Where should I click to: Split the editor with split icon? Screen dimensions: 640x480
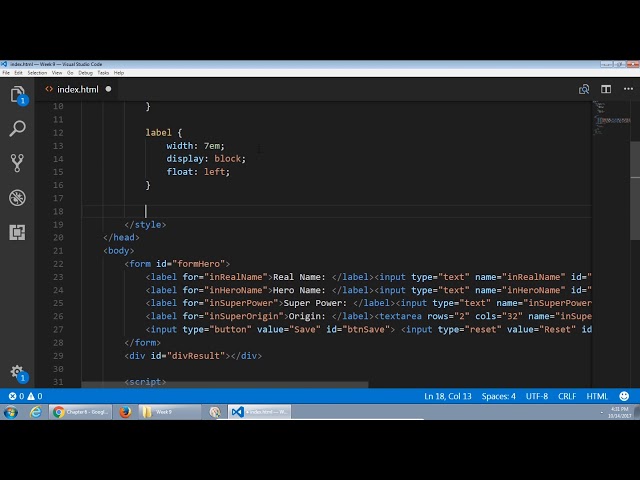604,89
